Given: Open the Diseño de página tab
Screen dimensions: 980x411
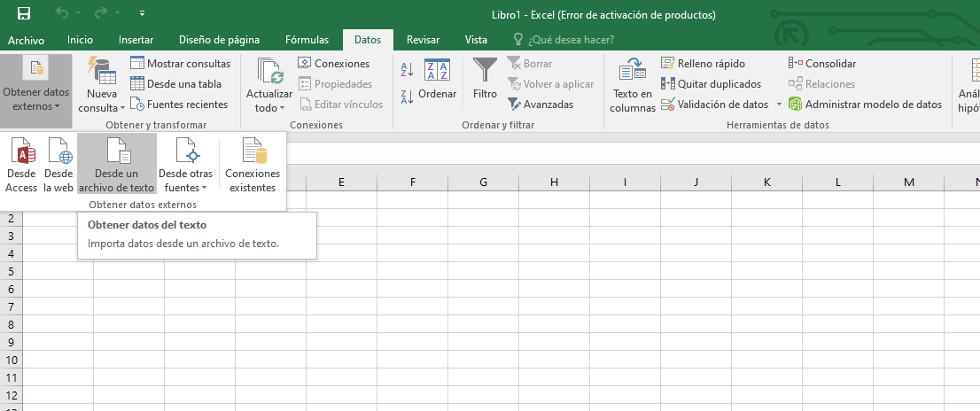Looking at the screenshot, I should [x=220, y=40].
